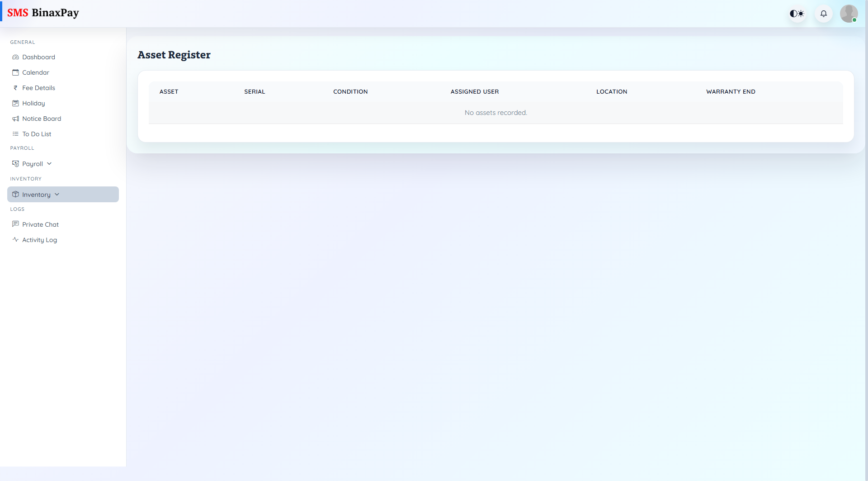Click the Private Chat message icon

click(15, 224)
